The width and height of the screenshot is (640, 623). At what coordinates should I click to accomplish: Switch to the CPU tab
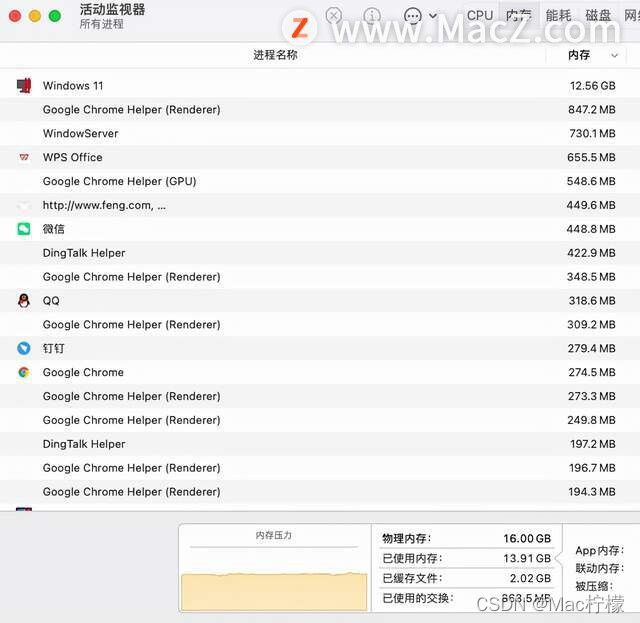coord(480,16)
